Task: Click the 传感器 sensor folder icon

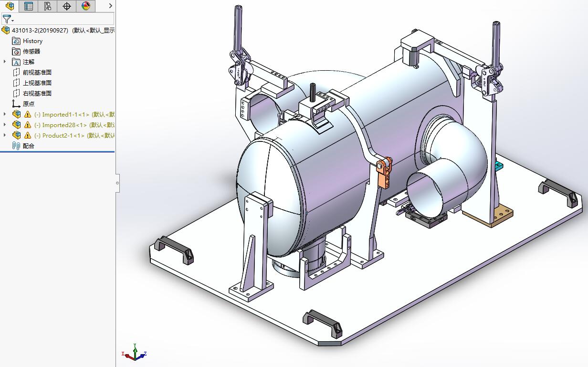Action: 16,51
